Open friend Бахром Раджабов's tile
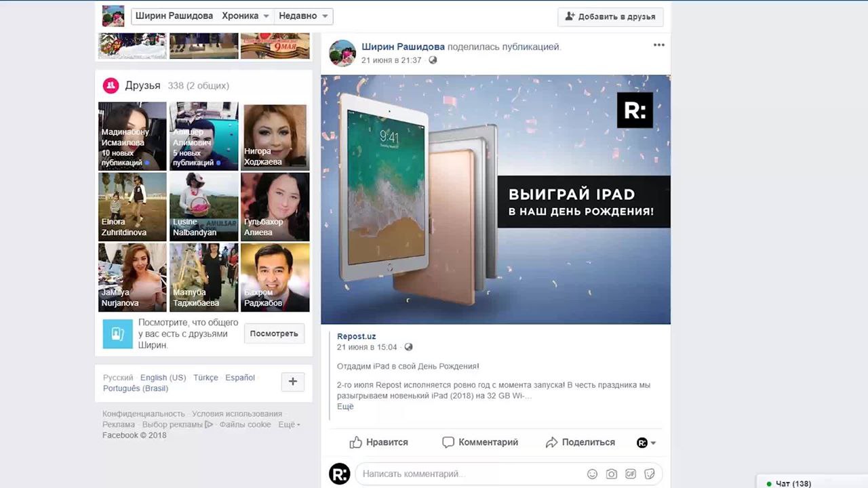This screenshot has width=868, height=488. click(x=275, y=277)
